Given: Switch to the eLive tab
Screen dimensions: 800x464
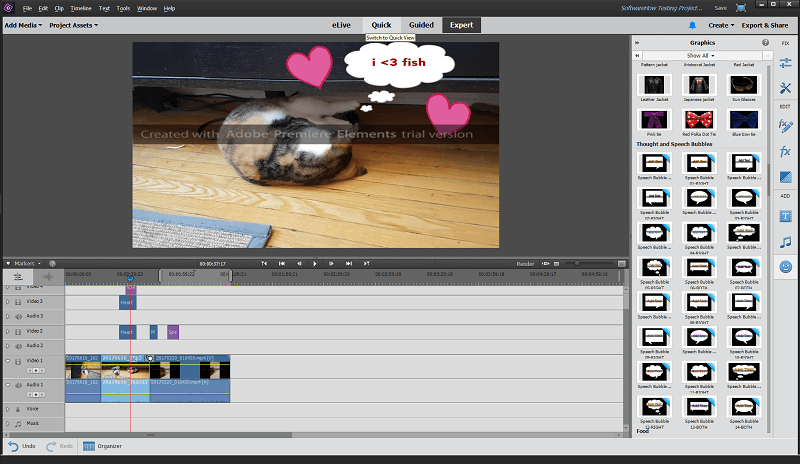Looking at the screenshot, I should [x=341, y=25].
